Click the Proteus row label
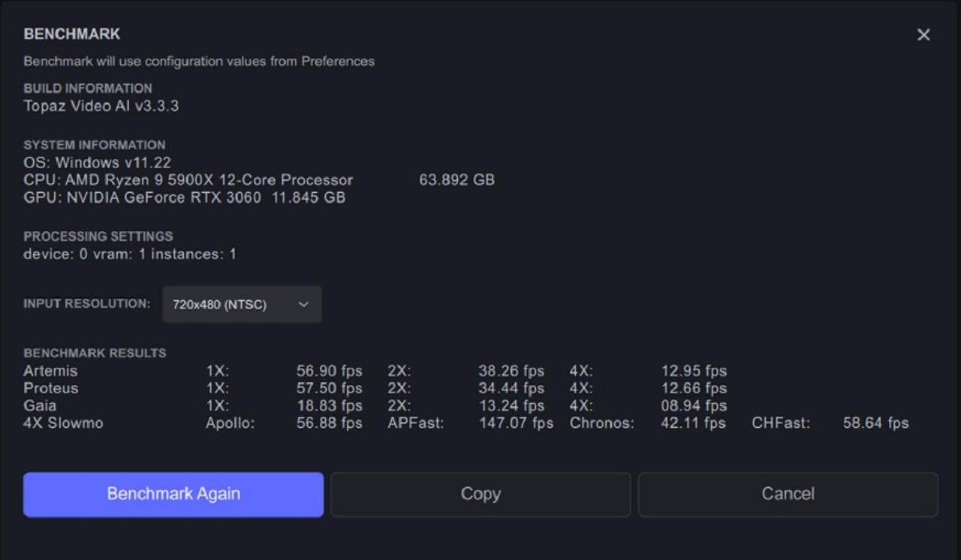Viewport: 961px width, 560px height. [x=51, y=388]
